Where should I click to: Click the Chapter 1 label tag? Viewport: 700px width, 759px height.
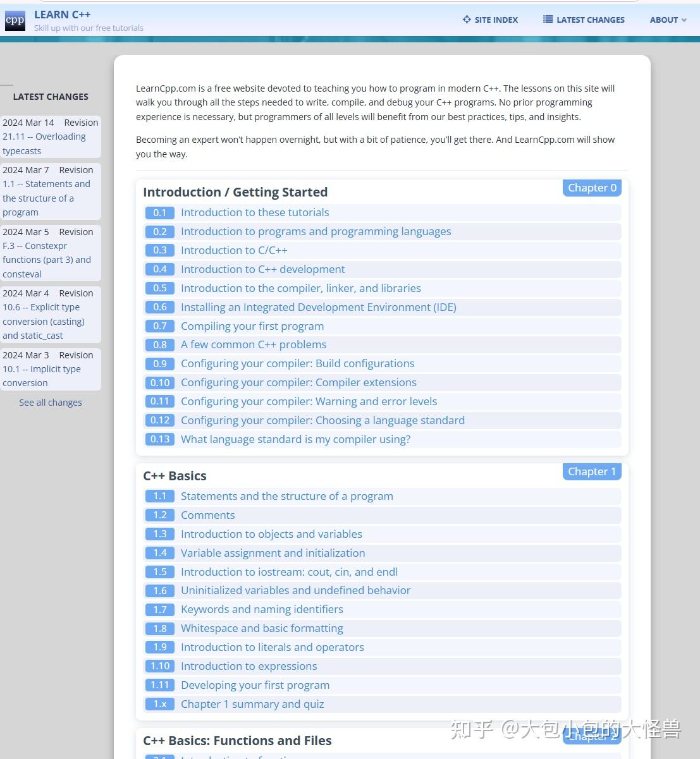click(592, 471)
